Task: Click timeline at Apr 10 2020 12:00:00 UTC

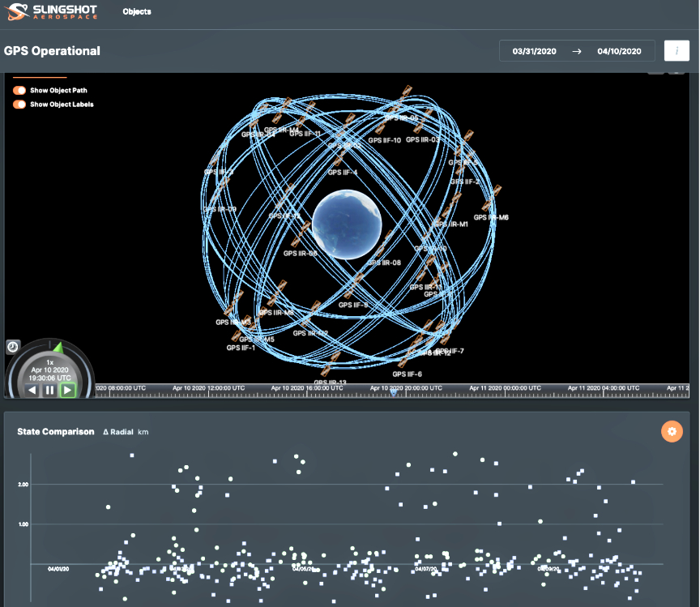Action: [x=208, y=388]
